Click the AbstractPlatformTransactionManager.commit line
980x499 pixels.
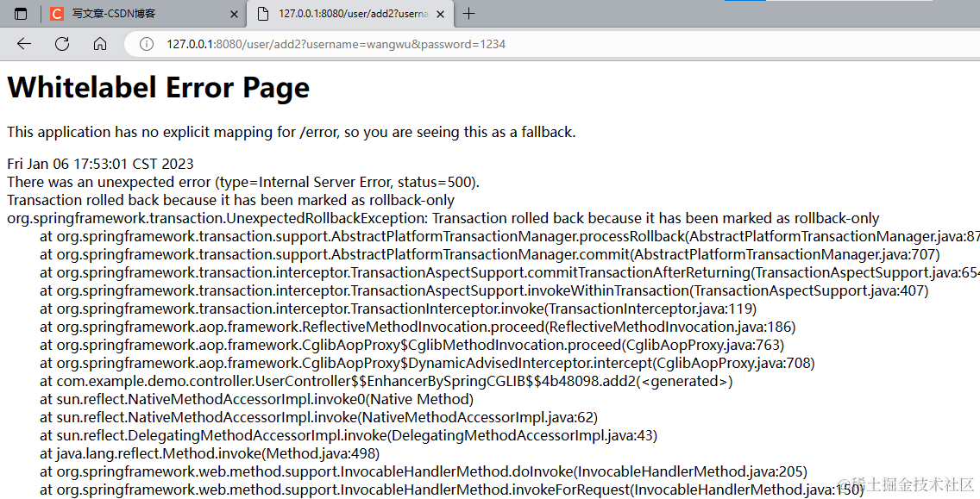[x=489, y=254]
